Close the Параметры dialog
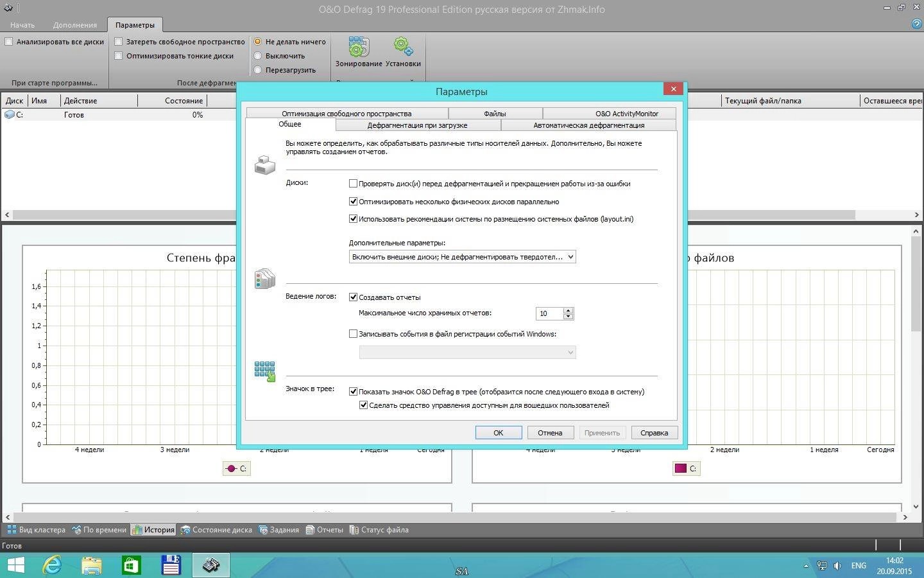This screenshot has height=578, width=924. (x=673, y=89)
